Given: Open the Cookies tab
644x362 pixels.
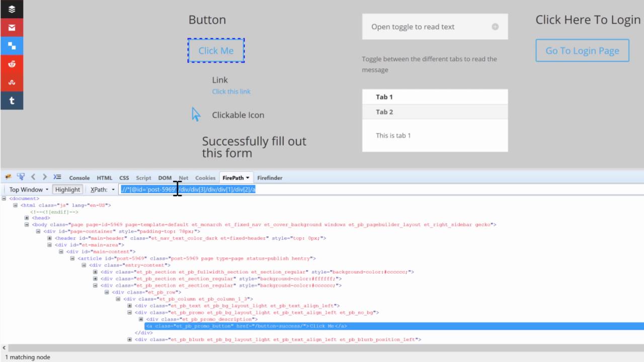Looking at the screenshot, I should pyautogui.click(x=205, y=177).
